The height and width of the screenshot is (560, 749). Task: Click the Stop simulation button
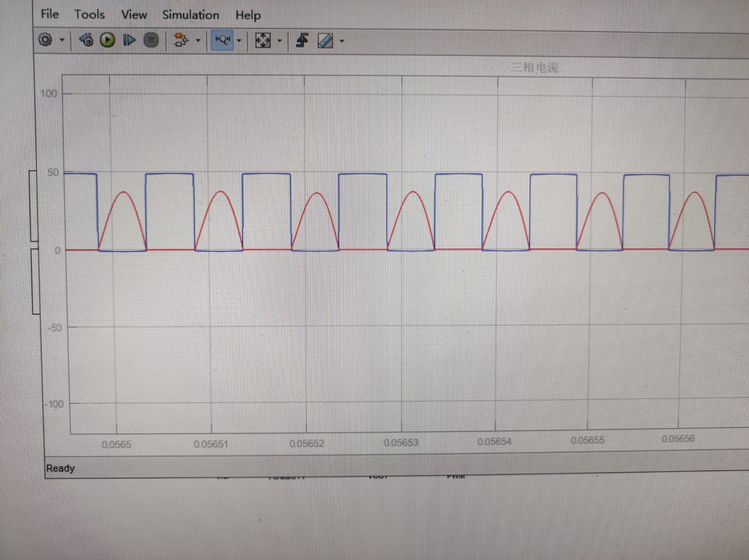tap(151, 40)
